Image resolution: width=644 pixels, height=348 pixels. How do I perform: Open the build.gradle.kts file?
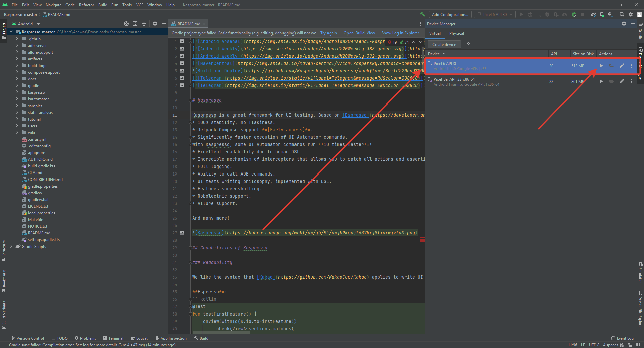(x=41, y=166)
